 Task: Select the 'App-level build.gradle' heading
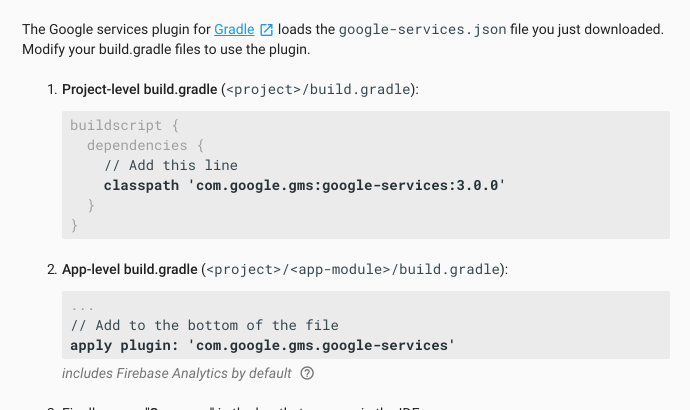click(129, 269)
